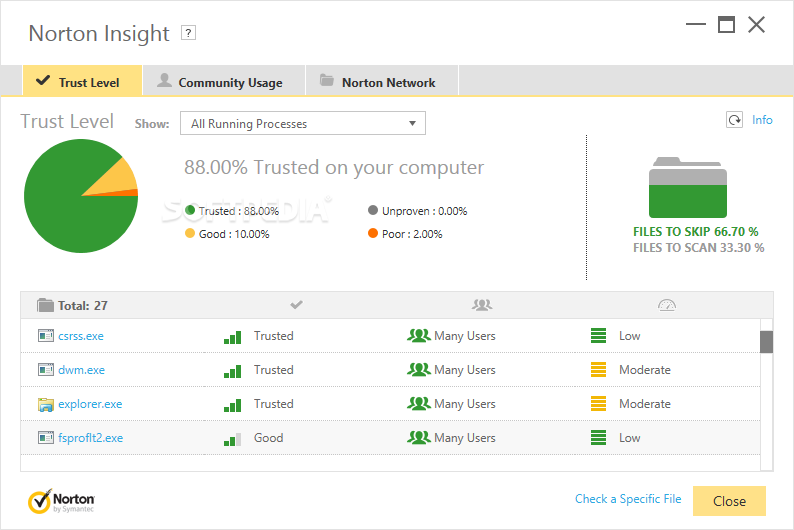Click the Total folder icon in list header
This screenshot has width=794, height=530.
coord(45,305)
